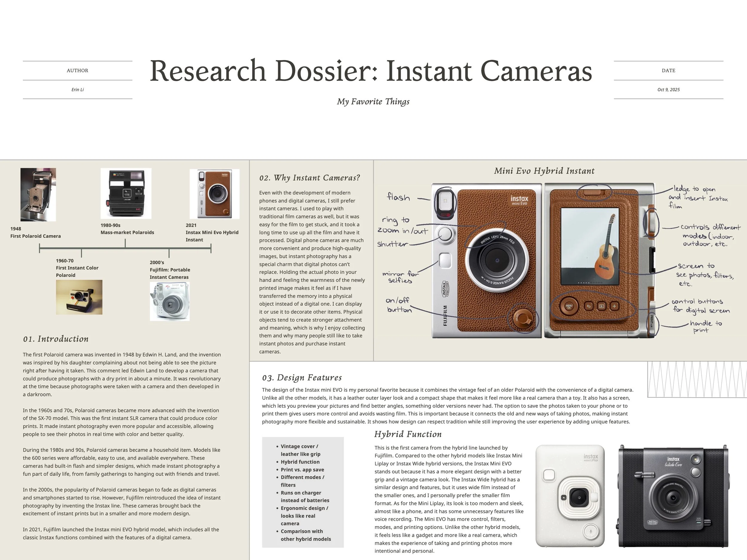
Task: Click the zigzag pattern decoration
Action: [697, 379]
